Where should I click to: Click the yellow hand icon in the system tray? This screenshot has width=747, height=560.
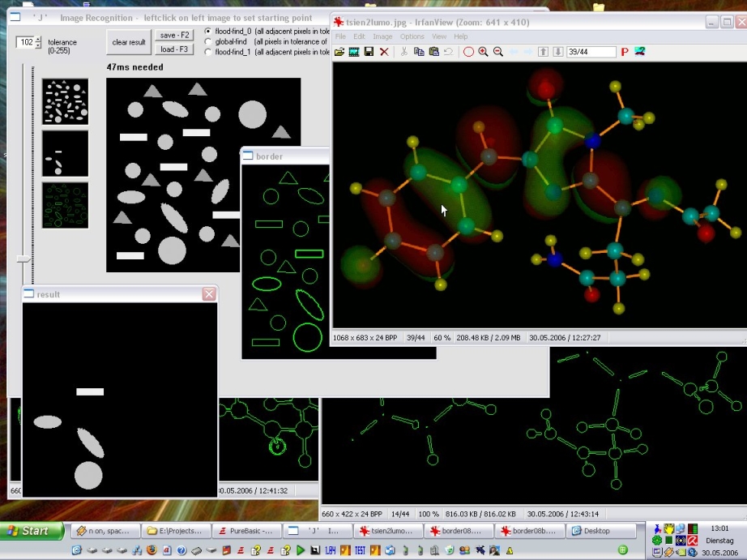pyautogui.click(x=669, y=528)
